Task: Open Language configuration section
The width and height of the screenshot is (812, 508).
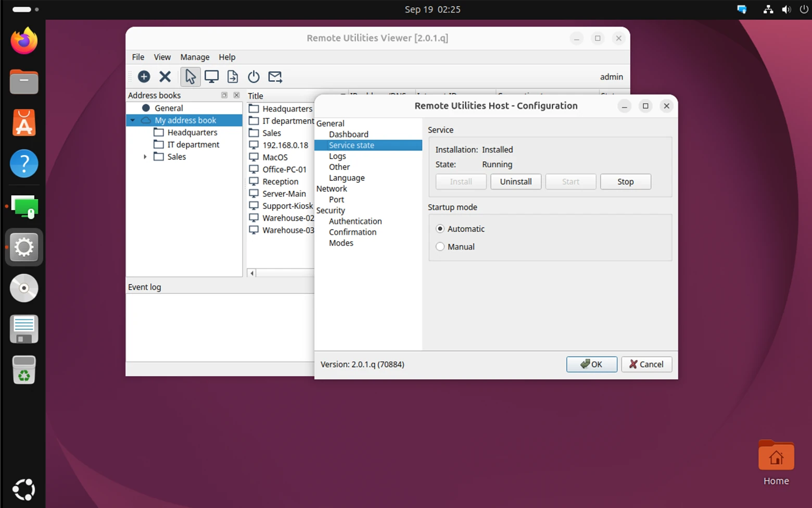Action: [347, 178]
